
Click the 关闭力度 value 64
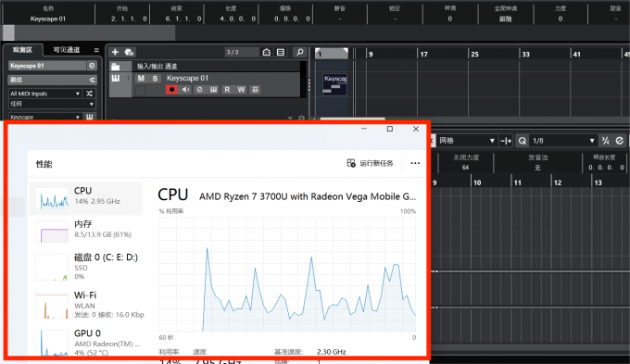(465, 167)
